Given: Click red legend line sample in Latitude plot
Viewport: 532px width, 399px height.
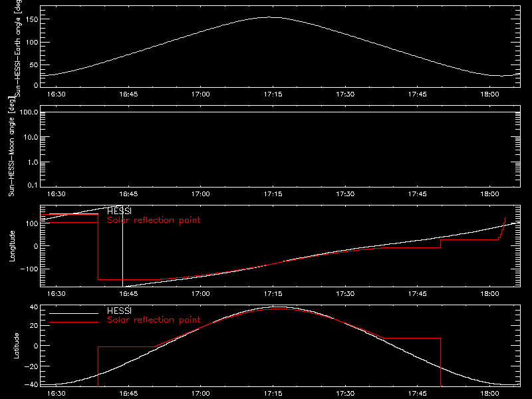Looking at the screenshot, I should [x=74, y=323].
